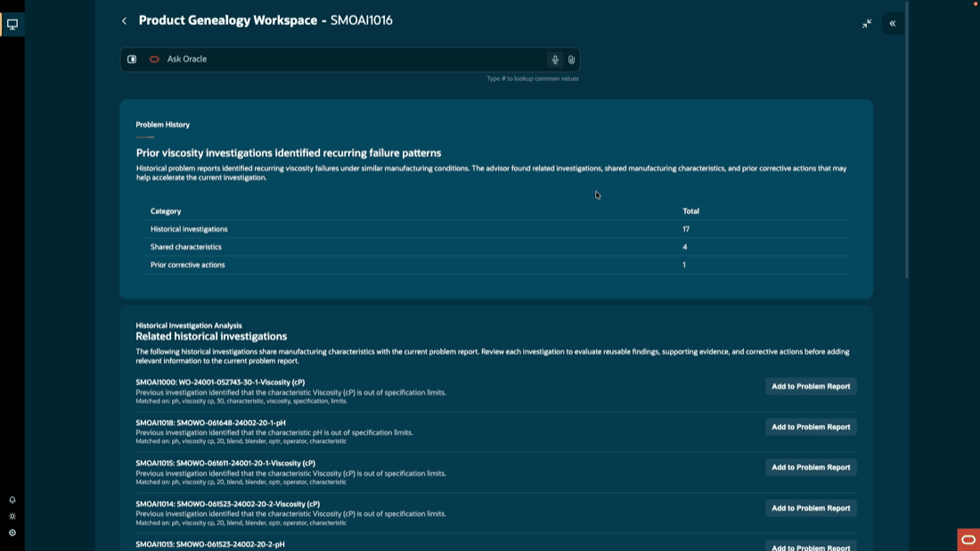Toggle the panel icon left of Ask Oracle

[x=132, y=60]
